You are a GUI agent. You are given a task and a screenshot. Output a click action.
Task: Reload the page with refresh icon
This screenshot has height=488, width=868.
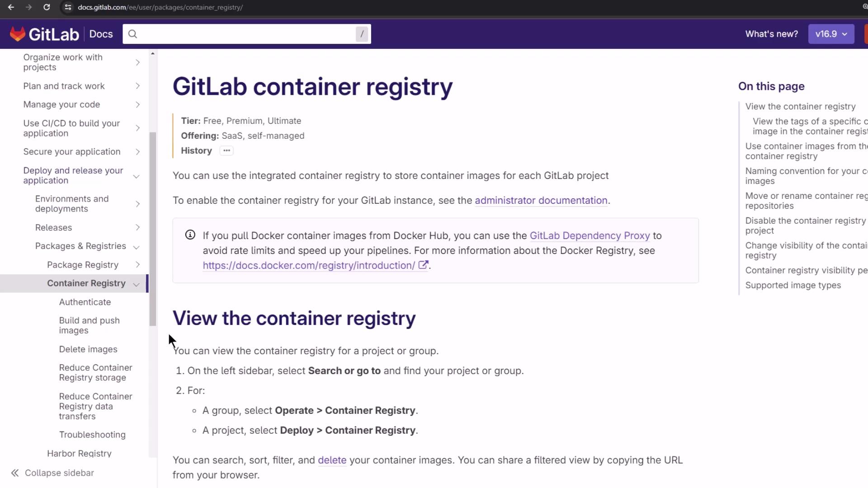[47, 7]
